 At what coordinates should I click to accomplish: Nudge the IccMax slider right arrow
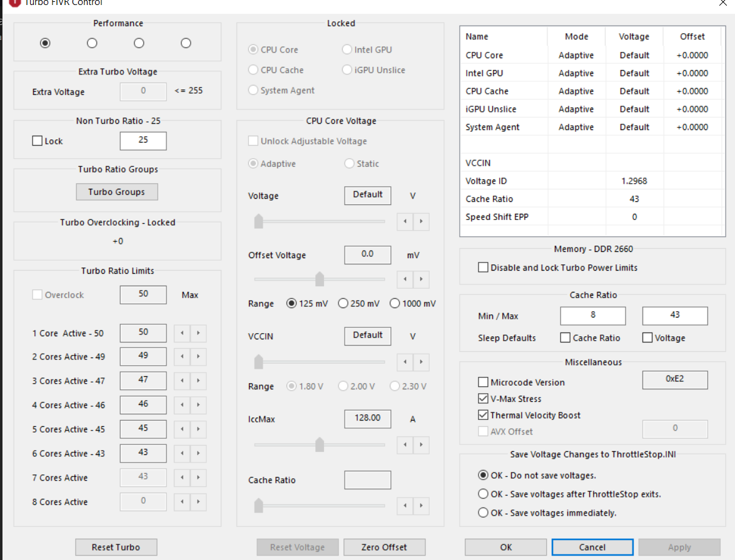click(422, 445)
